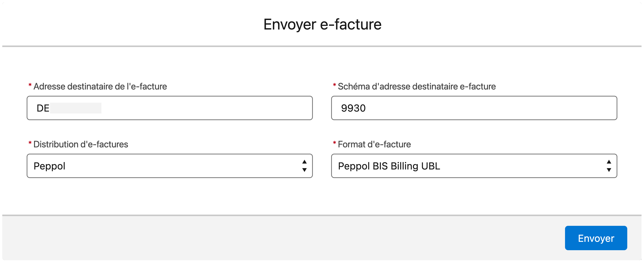This screenshot has width=644, height=262.
Task: Click the "Adresse destinataire de l'e-facture" label
Action: [100, 87]
